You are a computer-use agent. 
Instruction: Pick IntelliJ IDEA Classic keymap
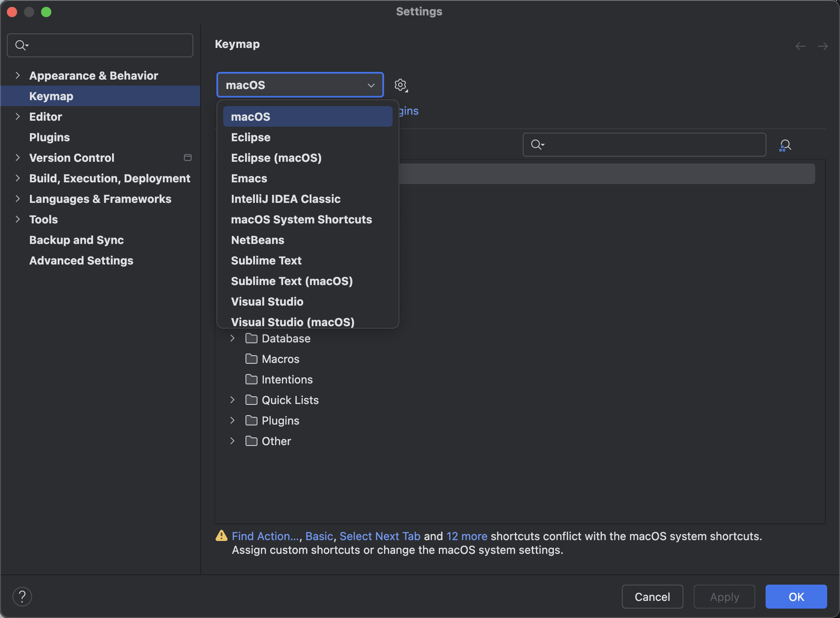tap(308, 199)
